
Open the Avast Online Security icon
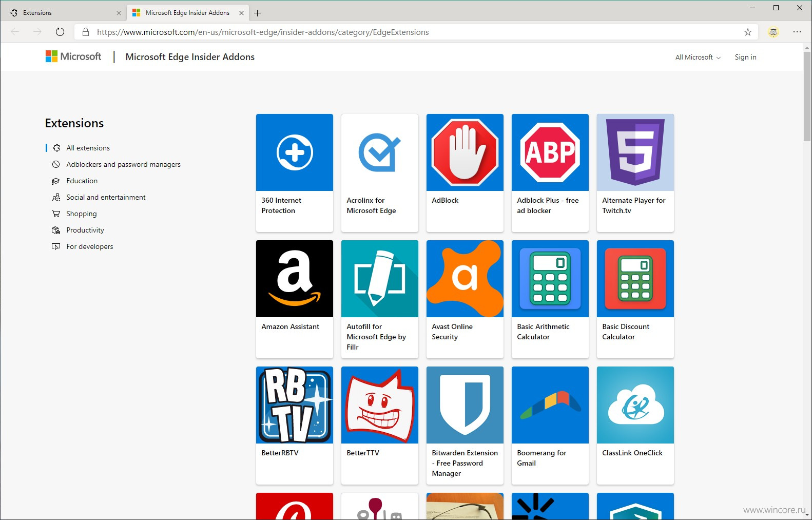(x=465, y=279)
